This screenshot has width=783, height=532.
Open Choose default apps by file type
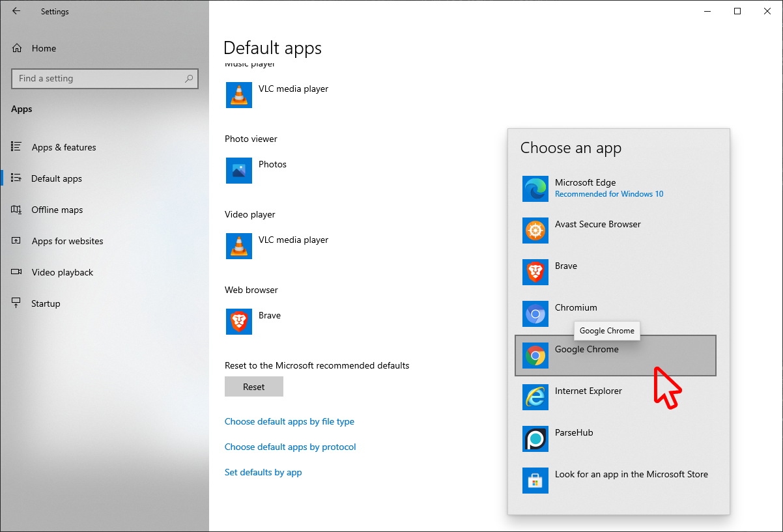289,421
